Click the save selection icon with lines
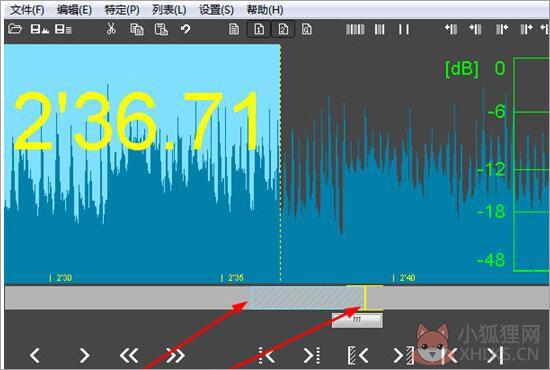Image resolution: width=550 pixels, height=370 pixels. [x=63, y=29]
